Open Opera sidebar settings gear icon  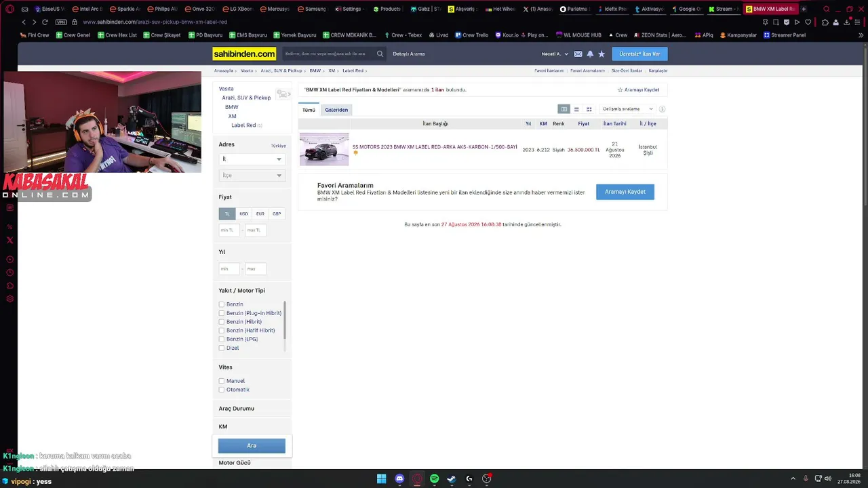click(9, 299)
